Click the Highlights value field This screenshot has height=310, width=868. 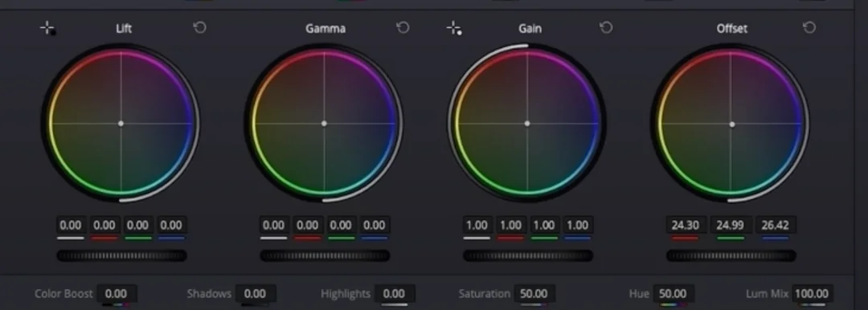[x=394, y=293]
